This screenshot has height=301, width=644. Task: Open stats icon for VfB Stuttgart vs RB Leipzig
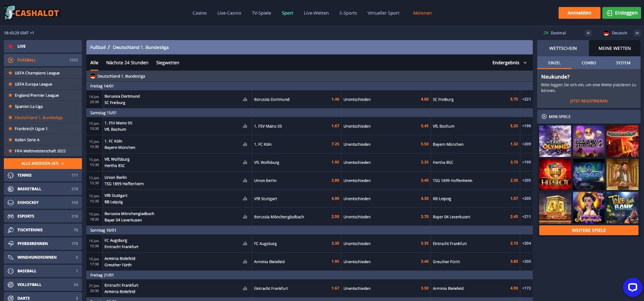(x=245, y=199)
